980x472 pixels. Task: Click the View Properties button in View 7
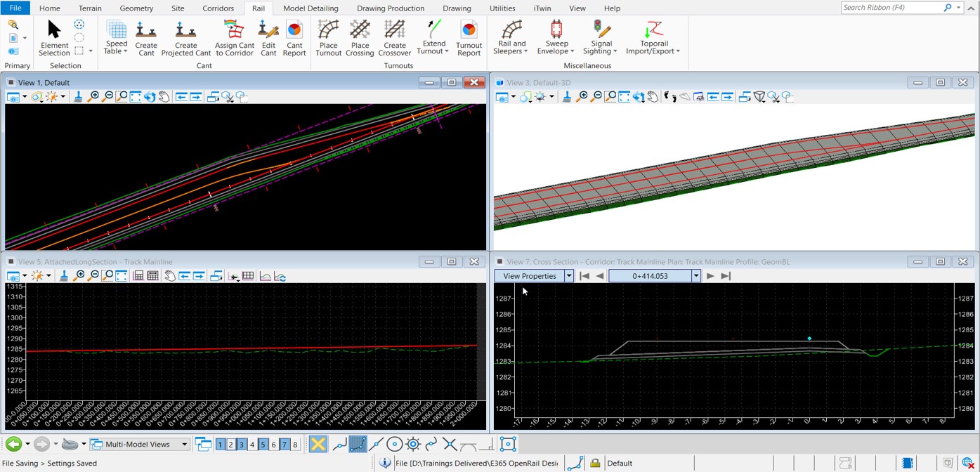[528, 275]
